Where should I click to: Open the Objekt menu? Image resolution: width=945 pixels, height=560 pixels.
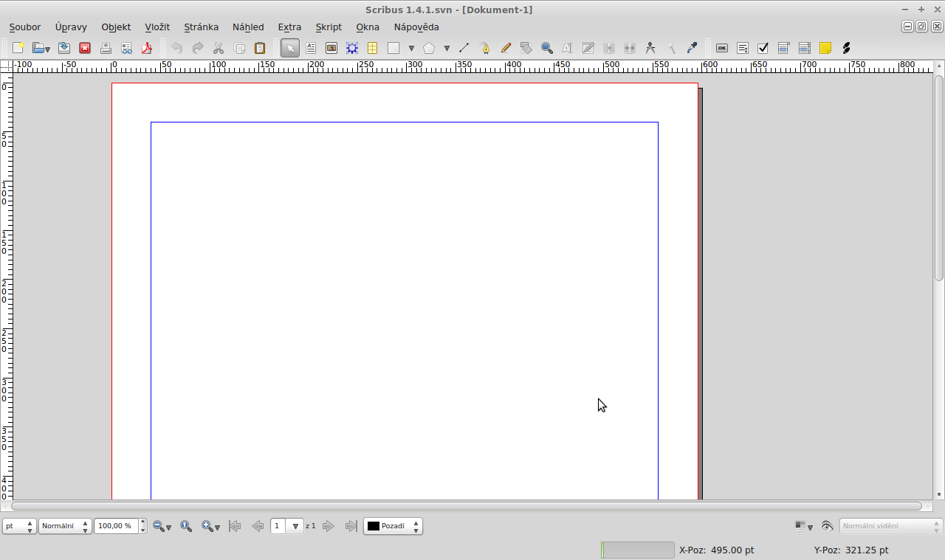pos(116,27)
